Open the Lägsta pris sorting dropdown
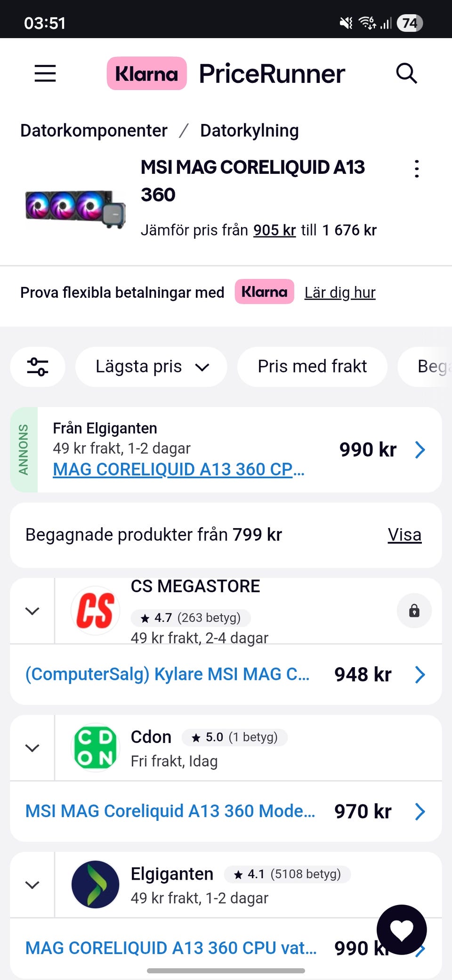Viewport: 452px width, 980px height. coord(151,367)
